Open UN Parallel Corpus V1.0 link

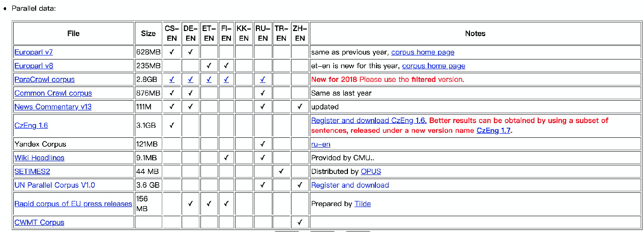pos(54,185)
